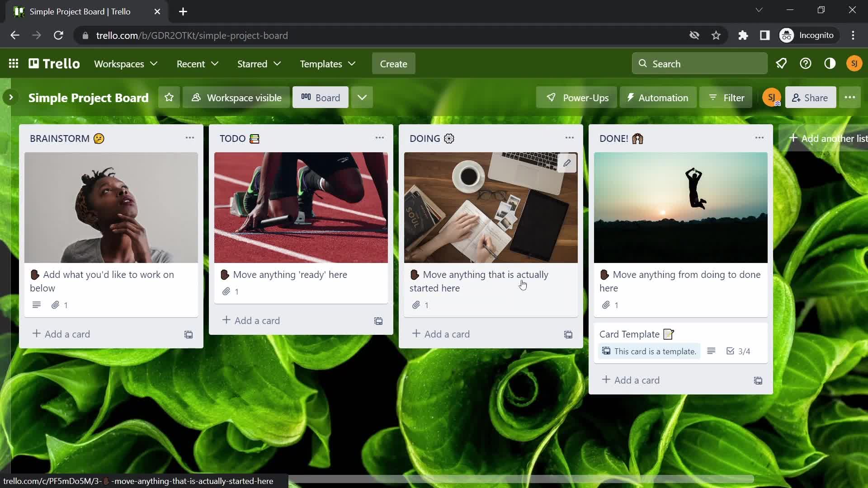Image resolution: width=868 pixels, height=488 pixels.
Task: Select the Templates menu item
Action: 327,64
